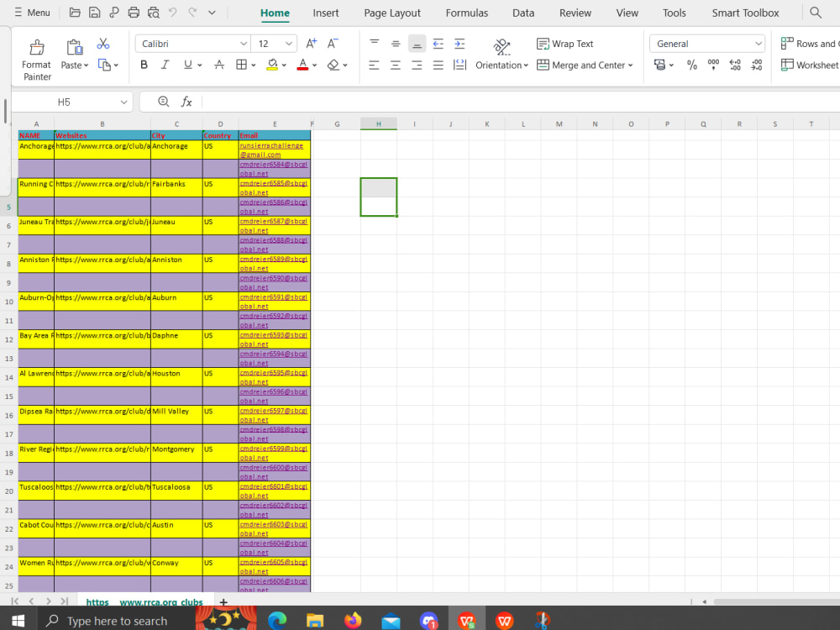This screenshot has width=840, height=630.
Task: Click the Decrease Decimal icon
Action: point(757,65)
